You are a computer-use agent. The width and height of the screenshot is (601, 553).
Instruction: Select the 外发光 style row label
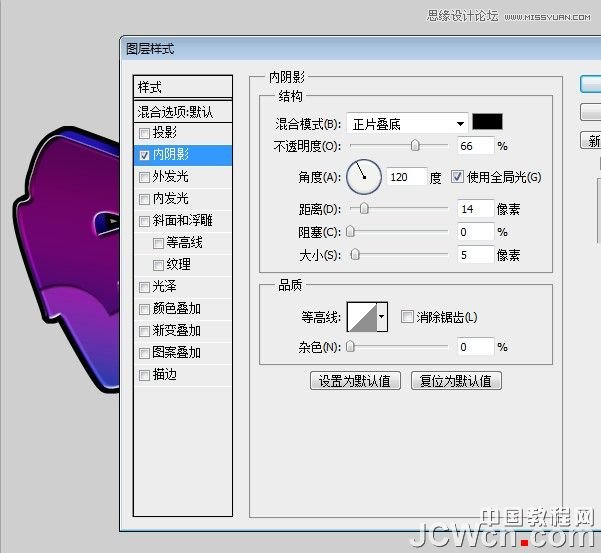point(170,177)
